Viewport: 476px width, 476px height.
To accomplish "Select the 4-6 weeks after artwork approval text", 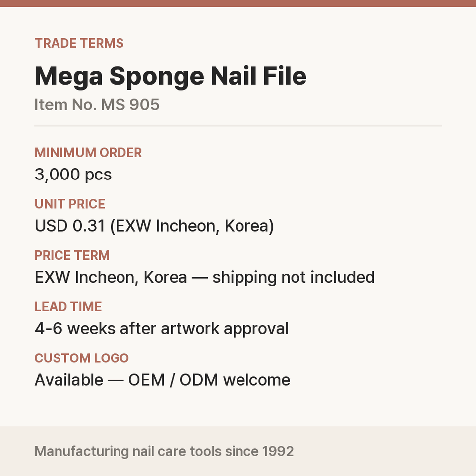I will click(162, 329).
